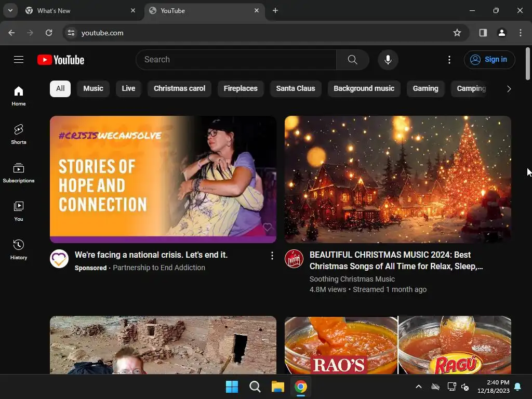Click Chrome icon in taskbar

pyautogui.click(x=301, y=387)
